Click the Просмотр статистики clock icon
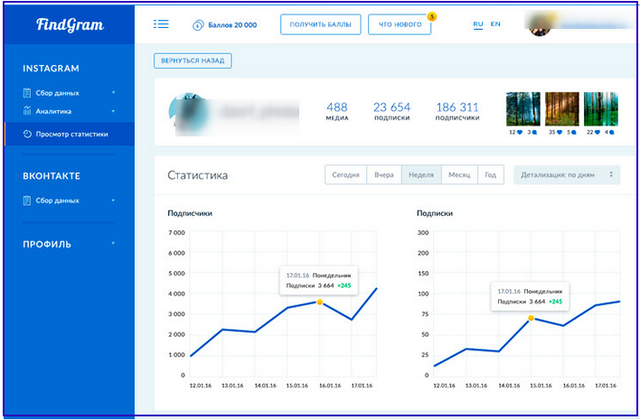 click(27, 133)
